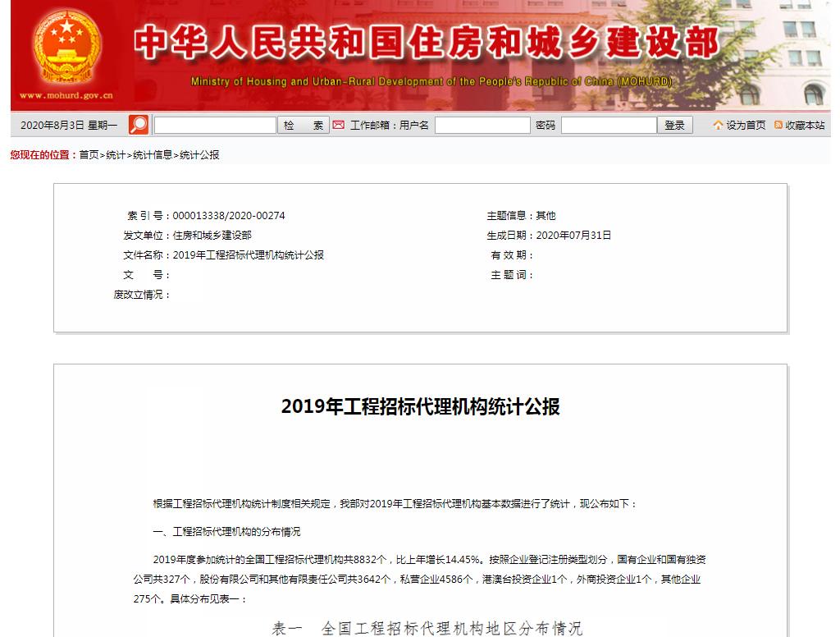
Task: Click the 用户名 username input field
Action: point(482,125)
